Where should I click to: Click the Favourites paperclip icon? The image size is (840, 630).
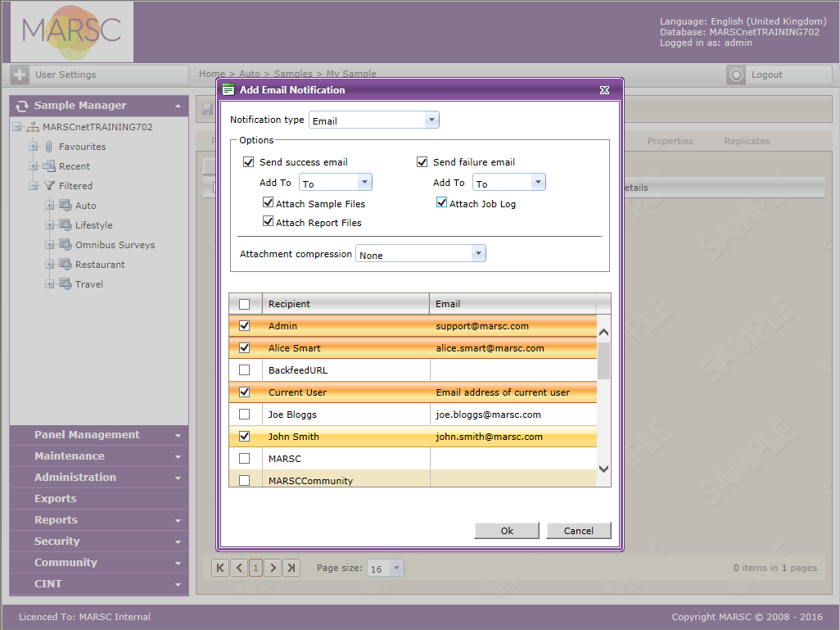tap(49, 147)
